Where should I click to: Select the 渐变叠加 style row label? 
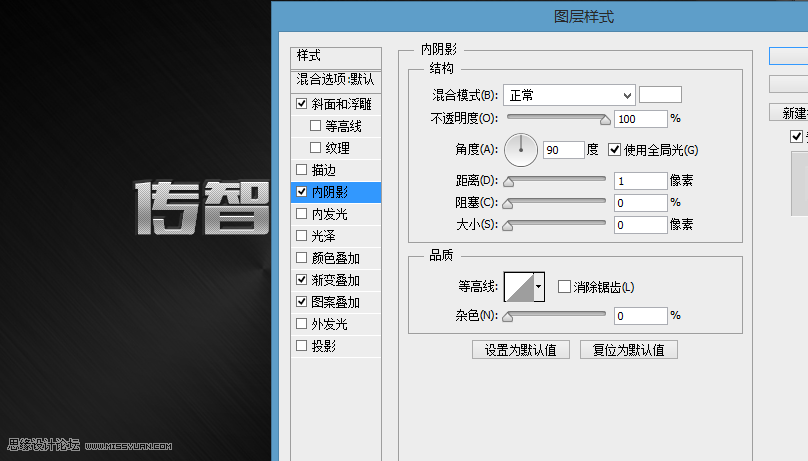(335, 280)
